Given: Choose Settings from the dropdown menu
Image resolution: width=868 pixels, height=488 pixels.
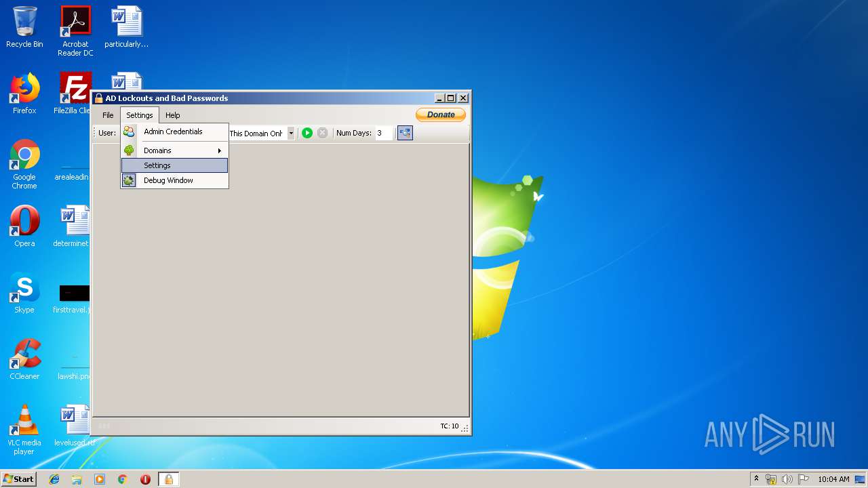Looking at the screenshot, I should (174, 165).
